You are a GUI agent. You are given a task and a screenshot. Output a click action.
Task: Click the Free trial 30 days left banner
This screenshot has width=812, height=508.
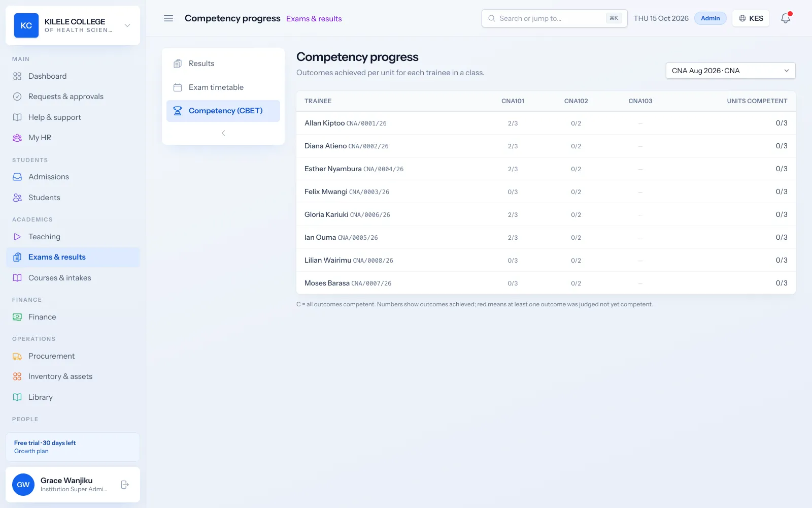73,447
